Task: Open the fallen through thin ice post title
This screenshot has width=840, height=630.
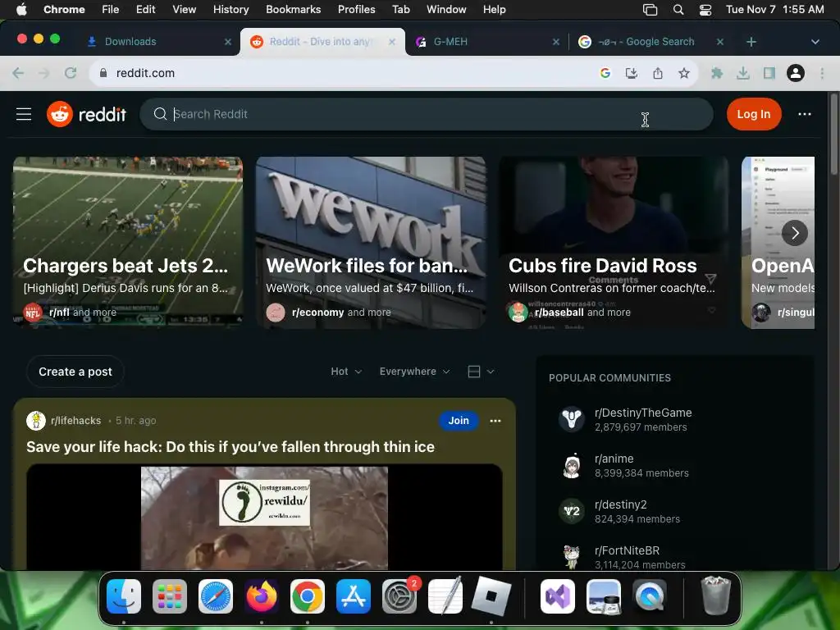Action: pos(231,447)
